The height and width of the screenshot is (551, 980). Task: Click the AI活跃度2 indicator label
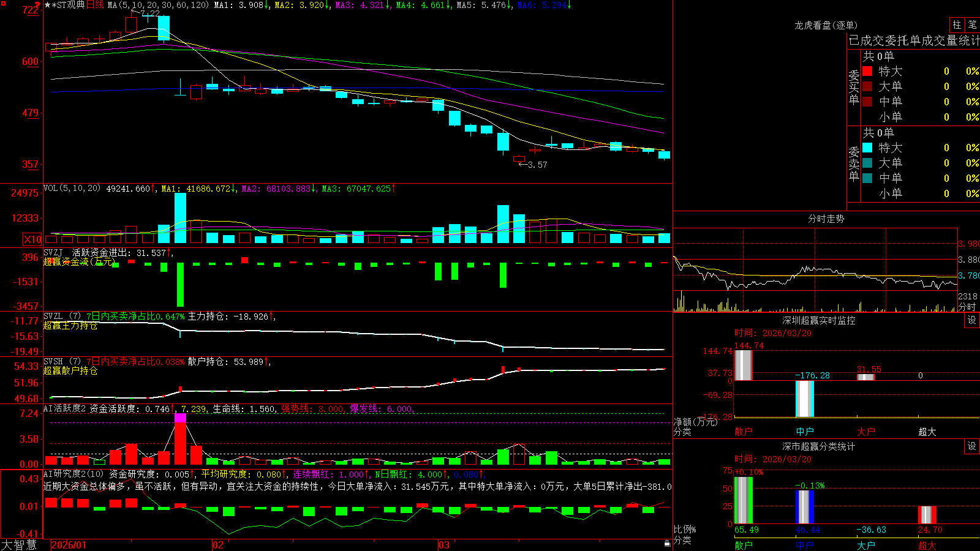64,408
